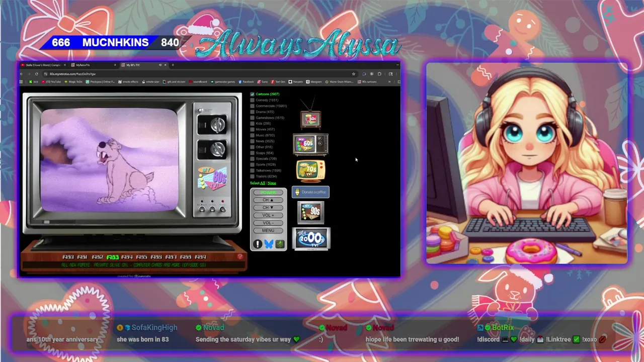Click the My 80s TV logo on the set

(x=212, y=178)
